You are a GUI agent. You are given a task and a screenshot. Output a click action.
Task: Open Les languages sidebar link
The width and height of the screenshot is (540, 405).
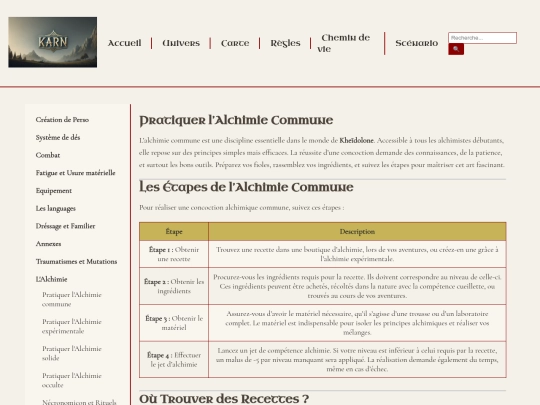(x=55, y=208)
